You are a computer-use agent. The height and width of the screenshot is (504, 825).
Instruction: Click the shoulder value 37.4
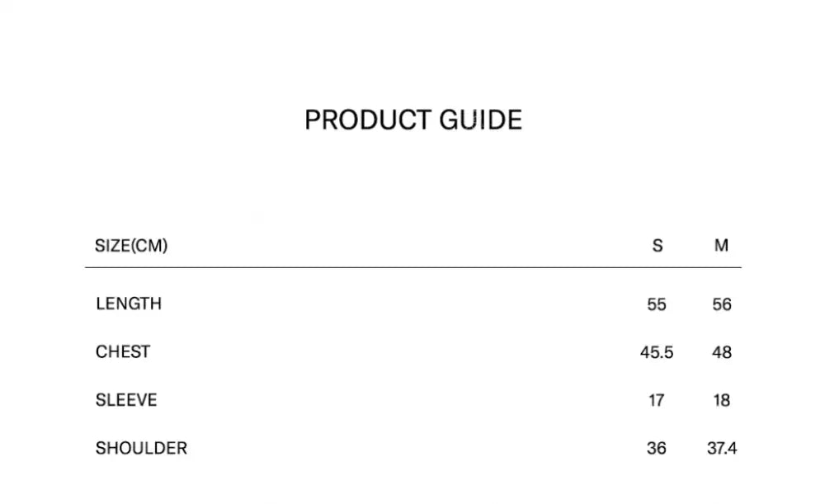click(x=722, y=449)
